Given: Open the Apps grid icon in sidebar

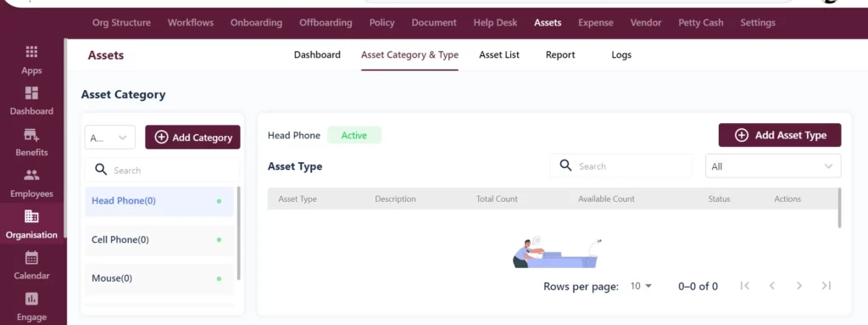Looking at the screenshot, I should click(31, 52).
